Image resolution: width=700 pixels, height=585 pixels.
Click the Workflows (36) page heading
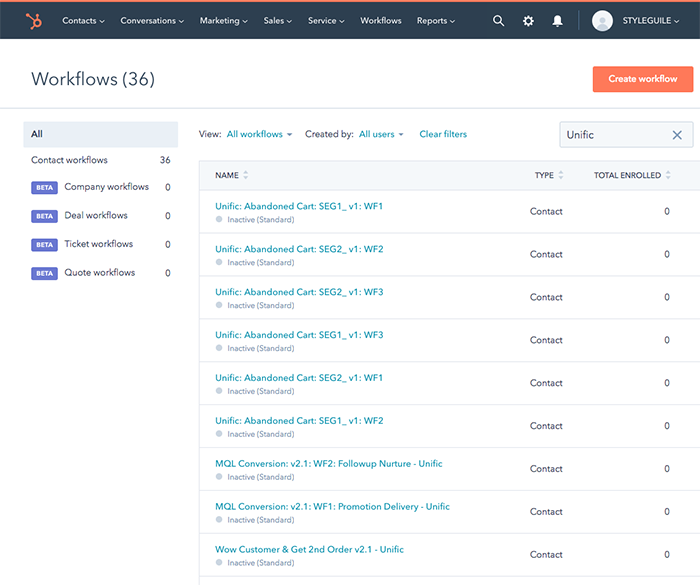93,79
